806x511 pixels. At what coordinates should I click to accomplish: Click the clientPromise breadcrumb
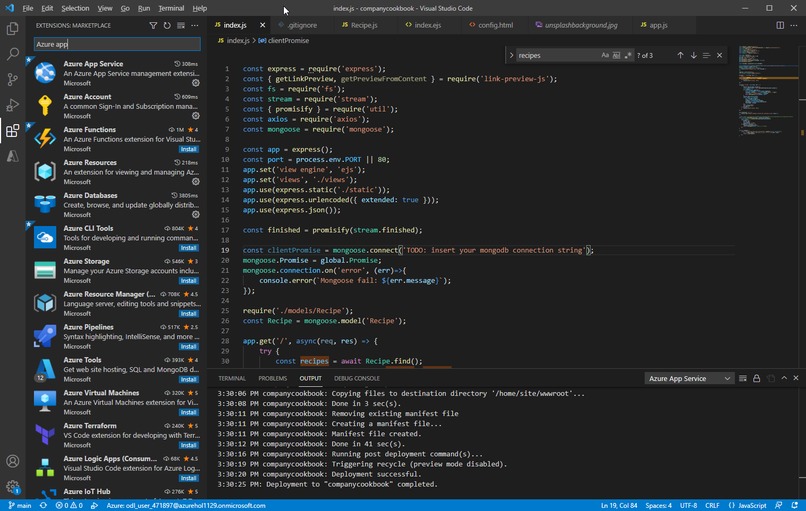click(284, 41)
